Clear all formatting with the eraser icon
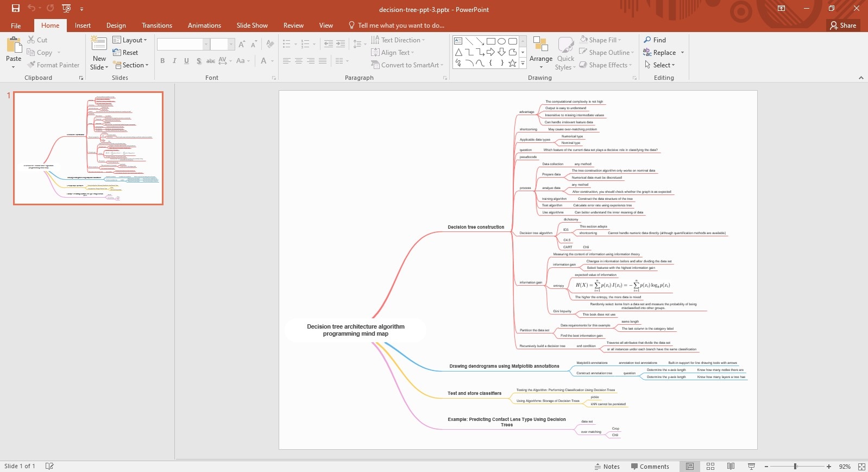Screen dimensions: 868x472 coord(270,45)
